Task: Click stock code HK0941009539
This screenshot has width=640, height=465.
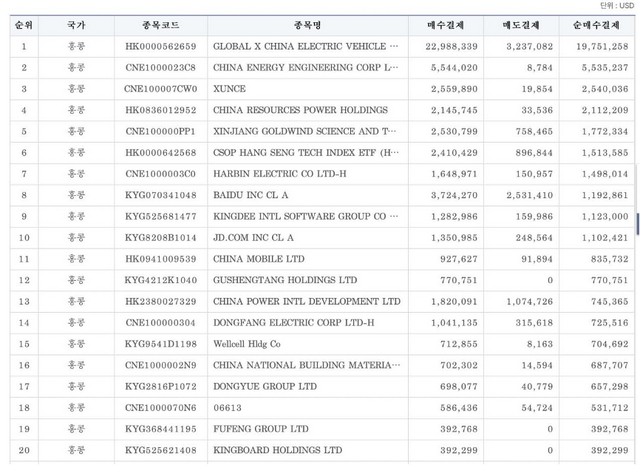Action: pyautogui.click(x=161, y=259)
